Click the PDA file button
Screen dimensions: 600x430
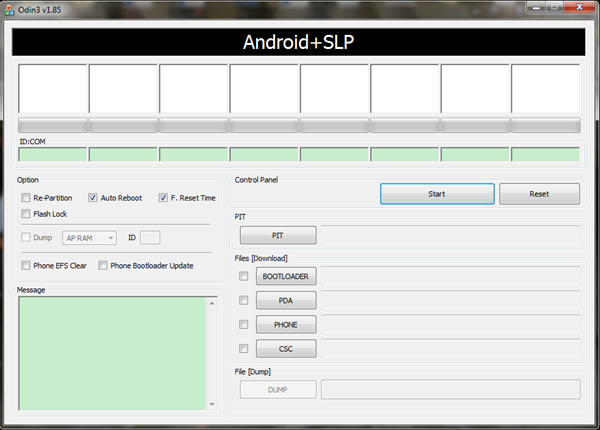(286, 300)
